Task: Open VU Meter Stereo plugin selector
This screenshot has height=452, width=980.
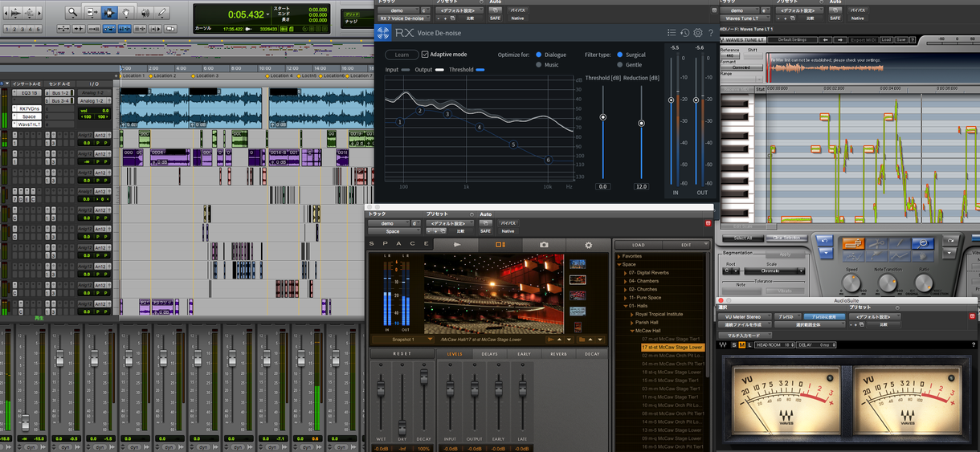Action: (745, 317)
